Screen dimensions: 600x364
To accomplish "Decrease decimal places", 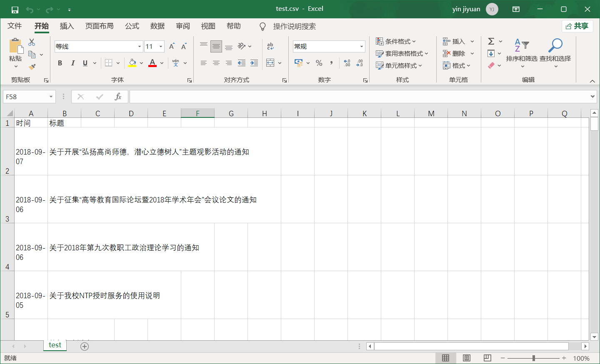I will (360, 63).
